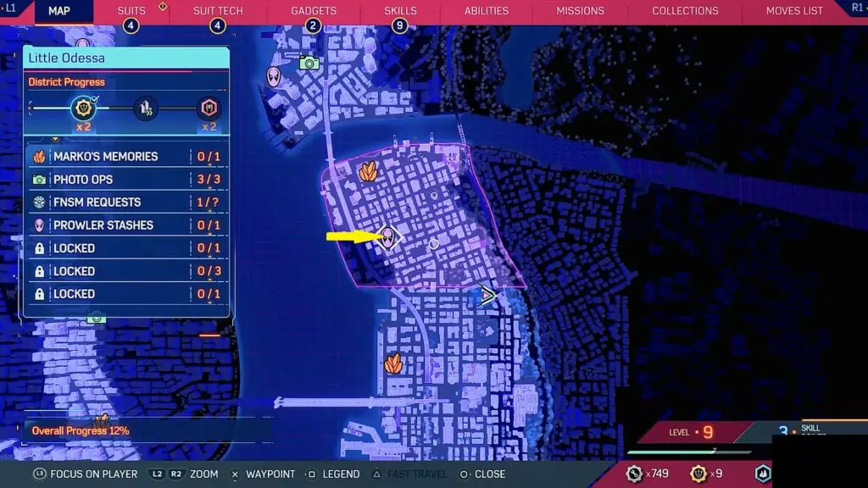Click the middle District Progress reward icon
This screenshot has width=868, height=488.
146,108
